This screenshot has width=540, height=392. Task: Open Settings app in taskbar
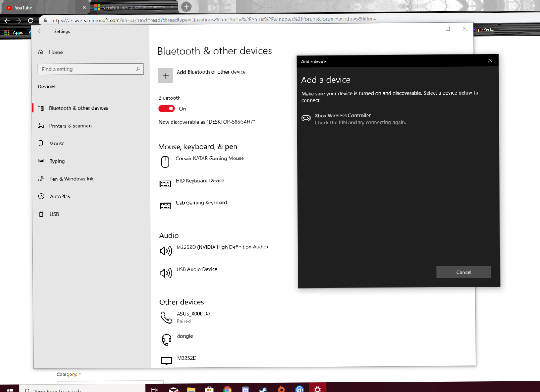318,389
